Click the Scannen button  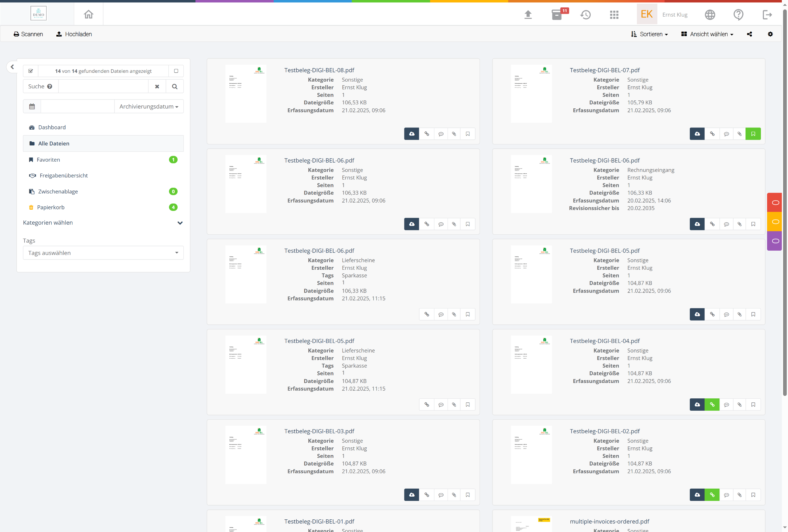click(28, 34)
